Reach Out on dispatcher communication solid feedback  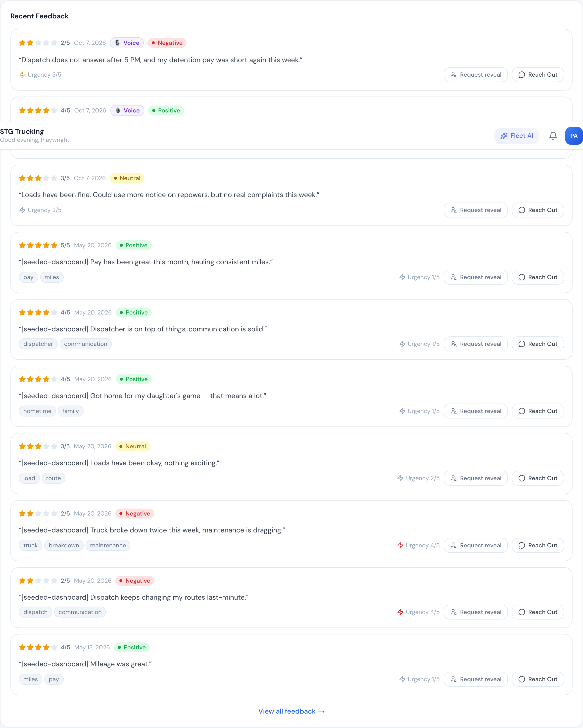tap(538, 344)
